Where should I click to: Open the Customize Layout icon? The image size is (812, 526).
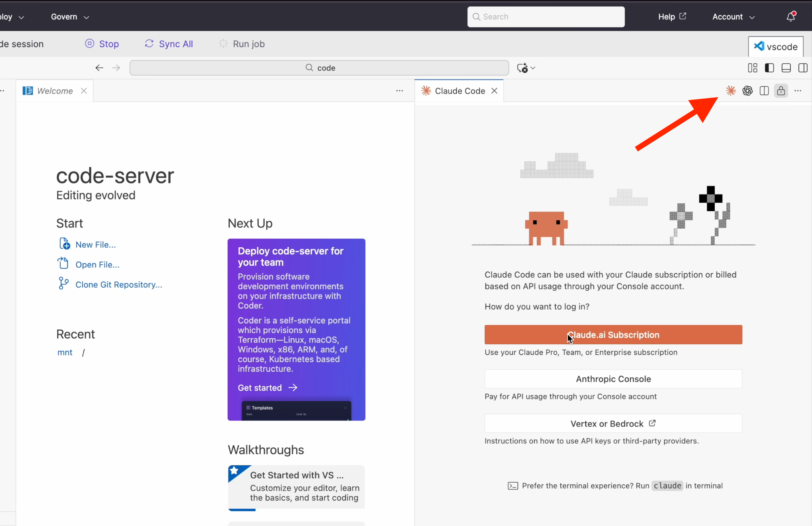click(x=752, y=68)
